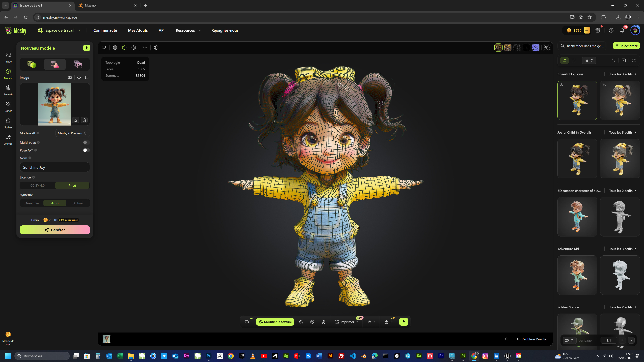Select multi-image to 3D mode icon
Screen dimensions: 644x362
click(x=78, y=65)
